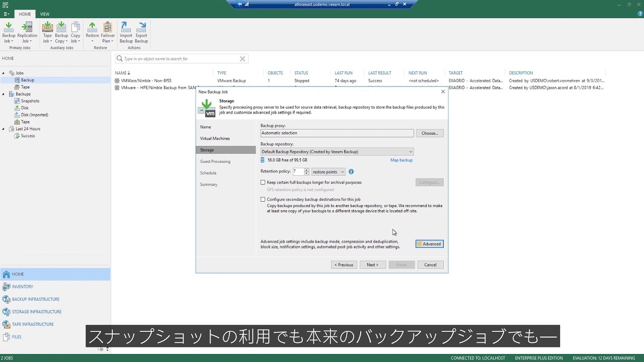The width and height of the screenshot is (644, 362).
Task: Select the VMWare/Nimble - Non-BfSS job row
Action: [x=360, y=80]
